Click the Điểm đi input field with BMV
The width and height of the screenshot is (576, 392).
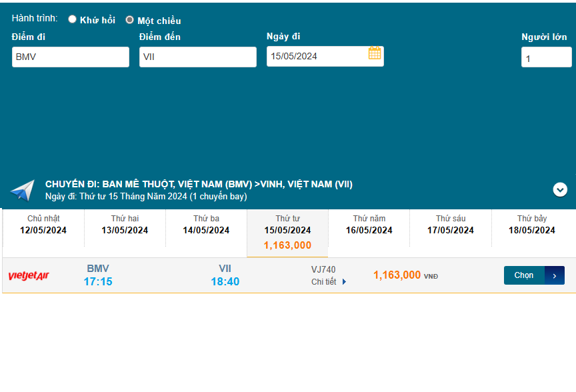point(70,57)
